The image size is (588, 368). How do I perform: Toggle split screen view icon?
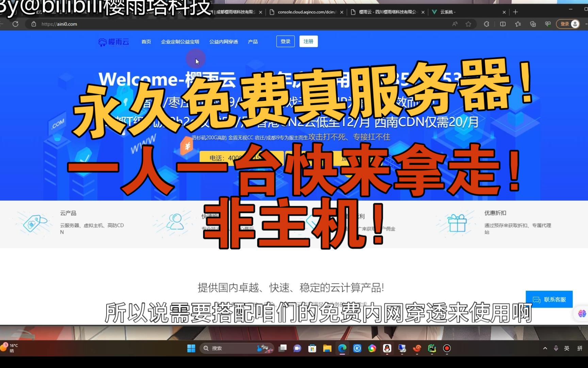click(x=503, y=24)
